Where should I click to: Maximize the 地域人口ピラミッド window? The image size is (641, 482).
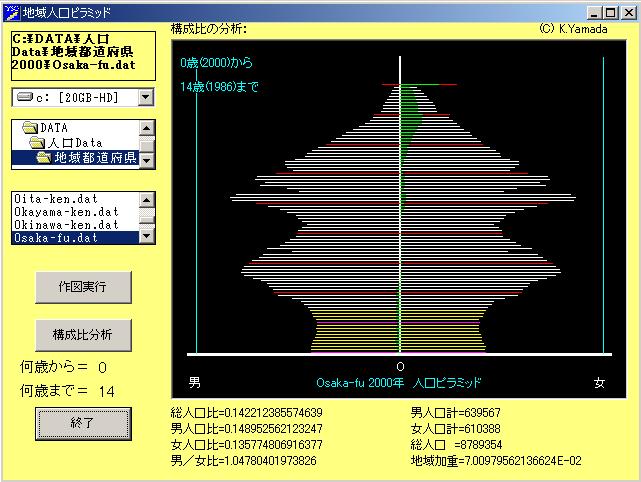pos(610,12)
